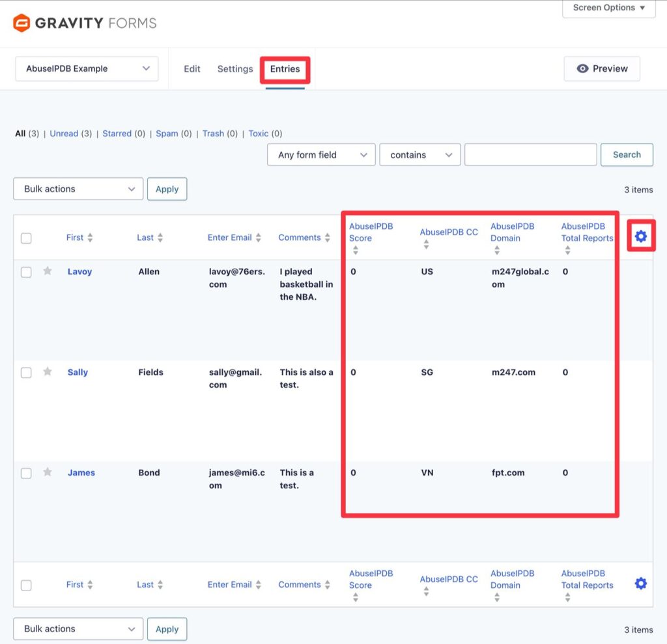Screen dimensions: 667x644
Task: Expand the contains operator dropdown
Action: (x=420, y=154)
